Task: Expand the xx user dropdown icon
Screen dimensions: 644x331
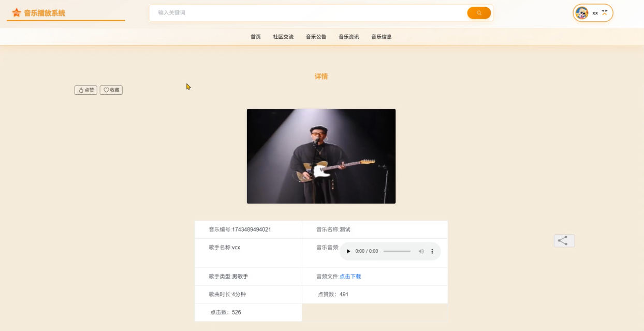Action: point(605,12)
